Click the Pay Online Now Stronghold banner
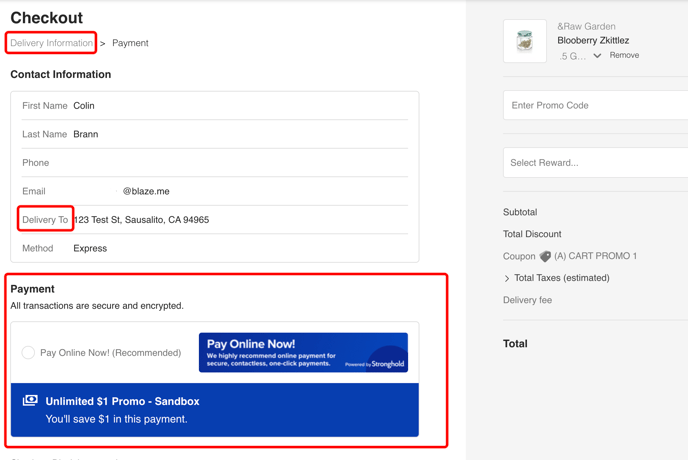The image size is (688, 460). pyautogui.click(x=303, y=352)
